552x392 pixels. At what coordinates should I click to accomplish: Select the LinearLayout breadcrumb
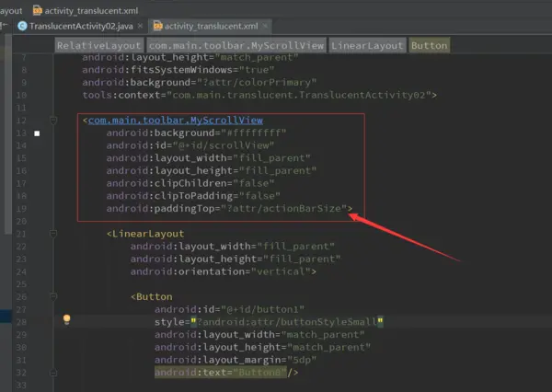coord(367,45)
